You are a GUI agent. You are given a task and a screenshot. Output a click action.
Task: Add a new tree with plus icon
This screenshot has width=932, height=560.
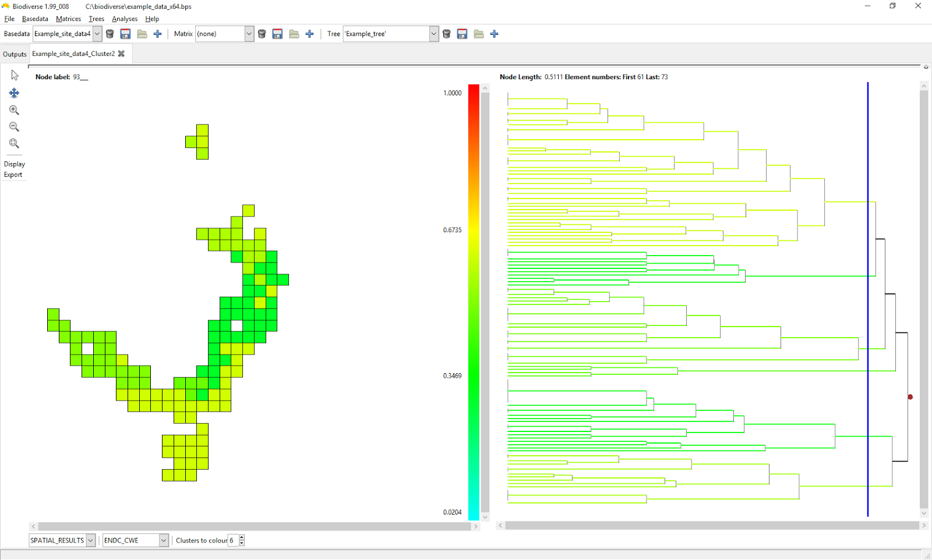pyautogui.click(x=494, y=34)
